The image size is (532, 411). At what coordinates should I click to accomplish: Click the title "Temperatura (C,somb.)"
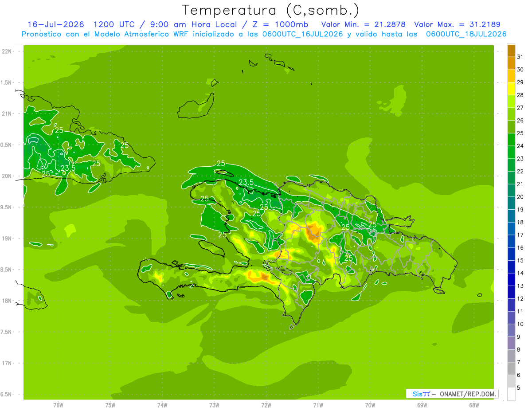[x=270, y=10]
